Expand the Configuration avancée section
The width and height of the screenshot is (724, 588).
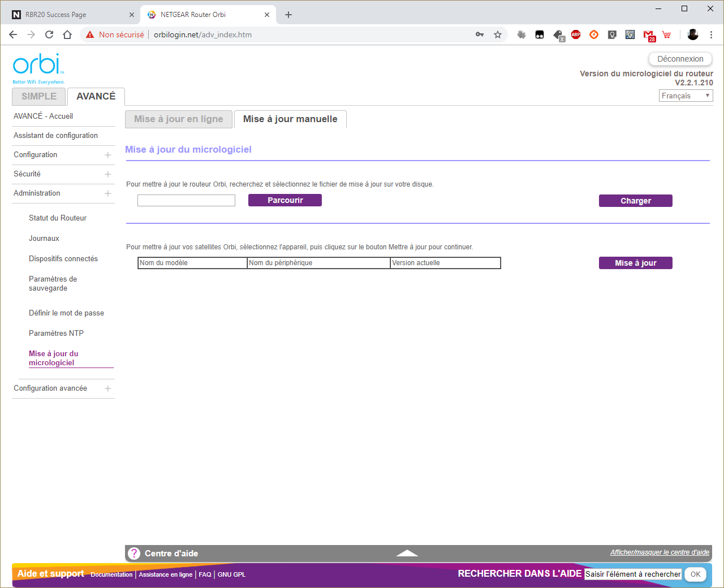(x=63, y=388)
